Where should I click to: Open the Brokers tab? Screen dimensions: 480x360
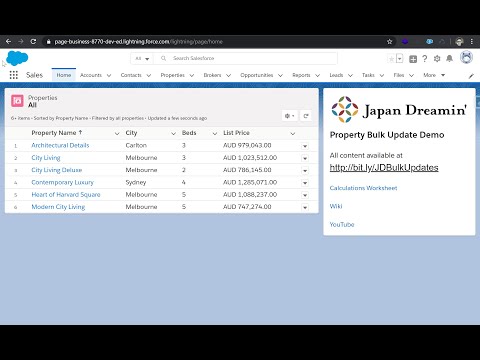(x=212, y=75)
